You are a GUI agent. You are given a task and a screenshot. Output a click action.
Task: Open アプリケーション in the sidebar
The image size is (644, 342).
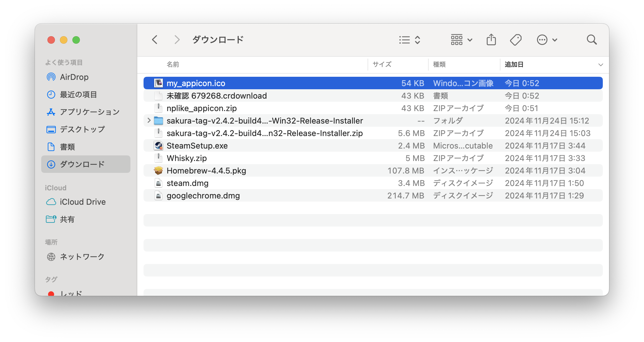click(x=90, y=112)
